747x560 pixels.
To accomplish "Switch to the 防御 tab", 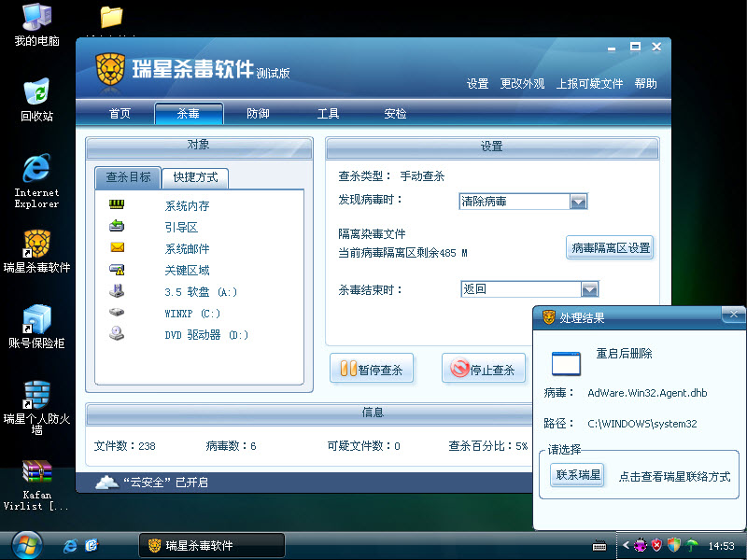I will [258, 113].
